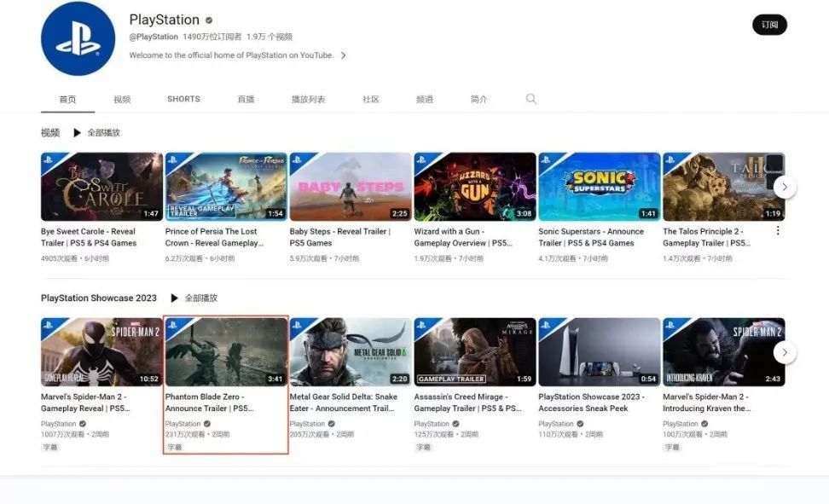Click title Baby Steps - Reveal Trailer

pyautogui.click(x=340, y=237)
